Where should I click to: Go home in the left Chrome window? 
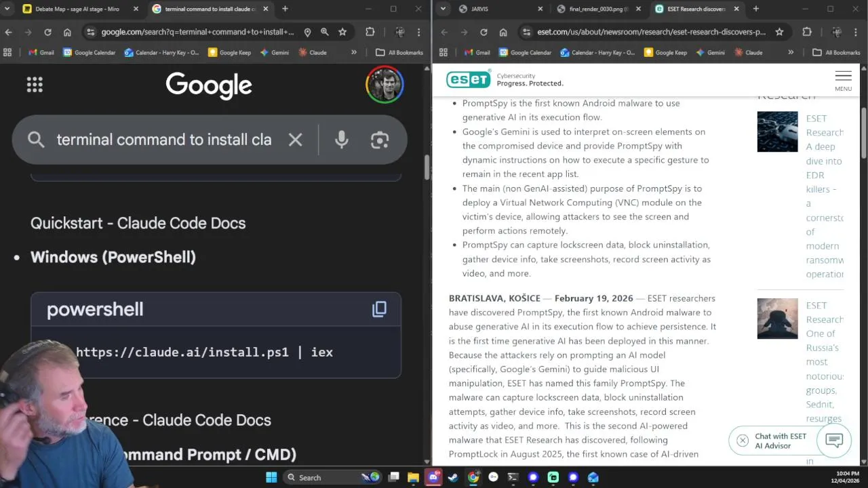67,32
